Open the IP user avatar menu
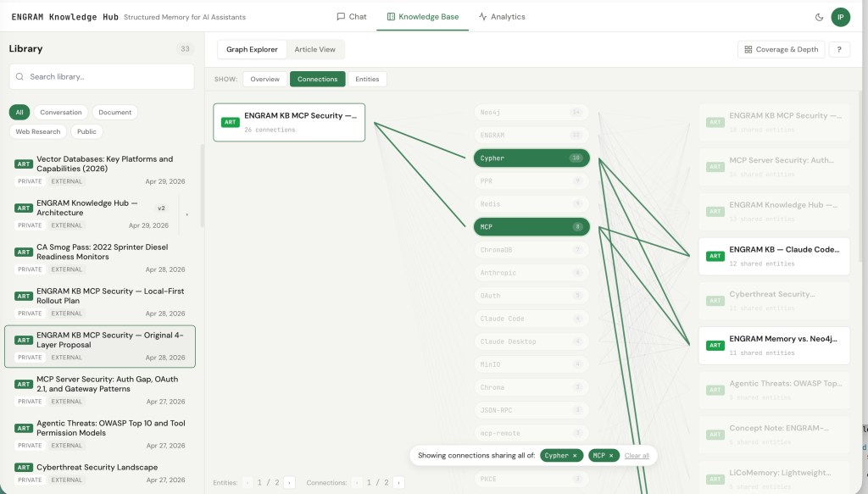 coord(840,17)
